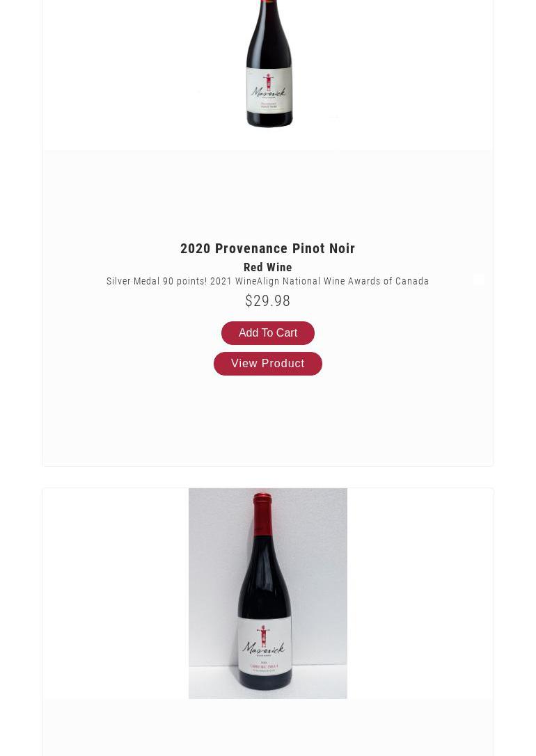This screenshot has width=536, height=756.
Task: Click the dark neck of the Pinot Noir bottle
Action: click(269, 14)
